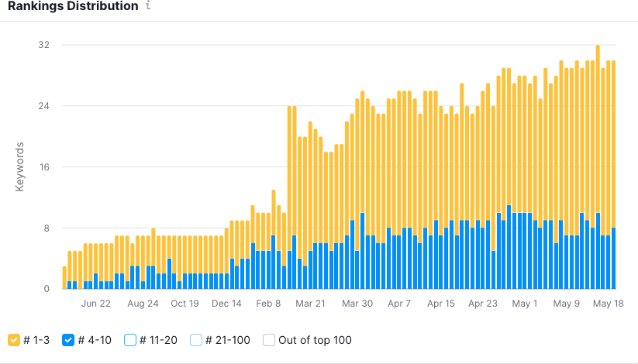Enable the # 11-20 checkbox
The image size is (638, 364).
(x=130, y=340)
